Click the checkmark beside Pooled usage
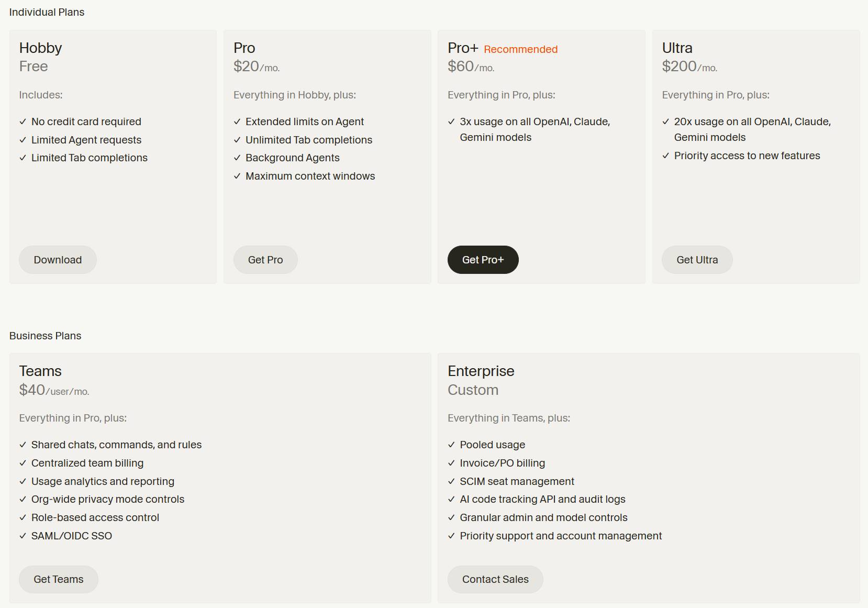Image resolution: width=868 pixels, height=608 pixels. (451, 445)
